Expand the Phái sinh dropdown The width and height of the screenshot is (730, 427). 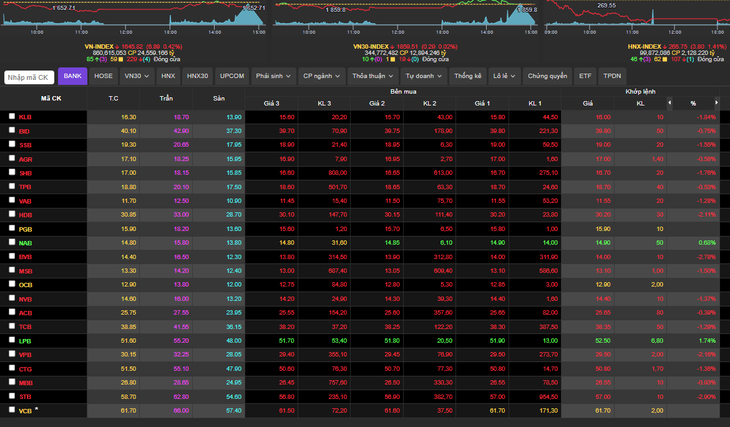click(273, 76)
